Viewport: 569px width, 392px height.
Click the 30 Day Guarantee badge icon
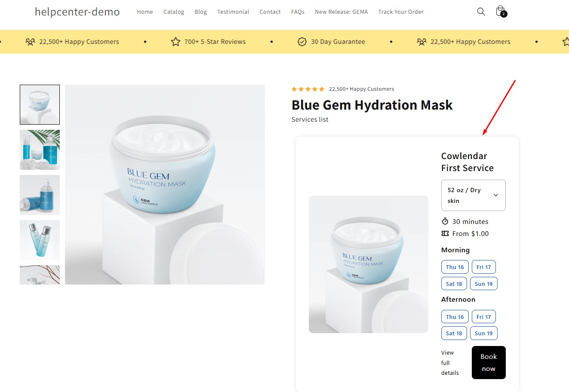click(x=302, y=42)
